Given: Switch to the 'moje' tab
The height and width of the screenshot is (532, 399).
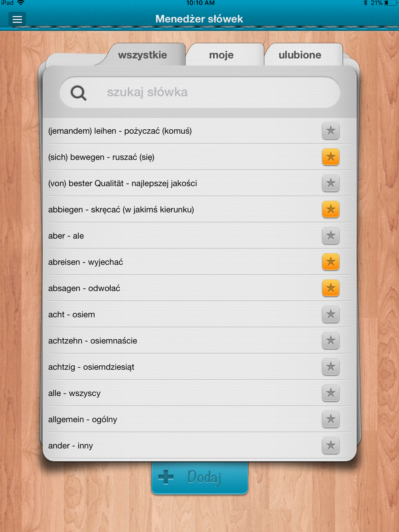Looking at the screenshot, I should [221, 55].
